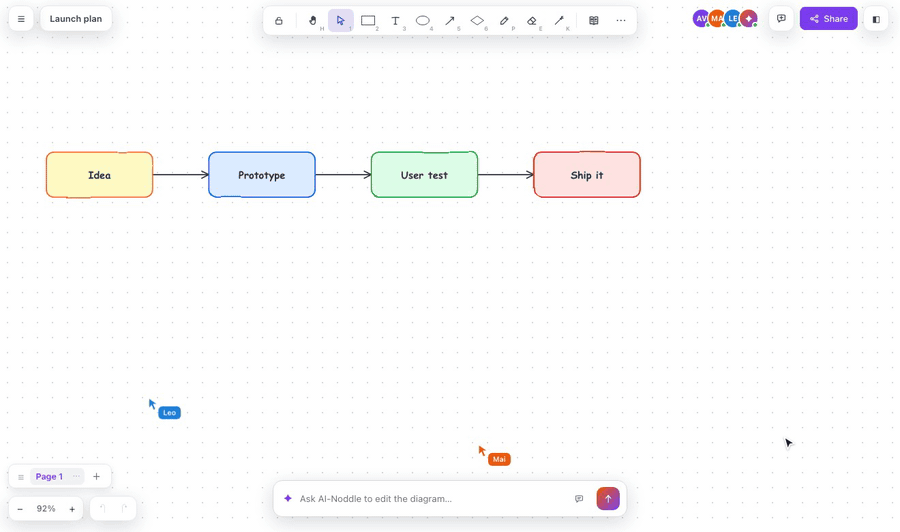
Task: Open more tools ellipsis menu
Action: coord(621,21)
